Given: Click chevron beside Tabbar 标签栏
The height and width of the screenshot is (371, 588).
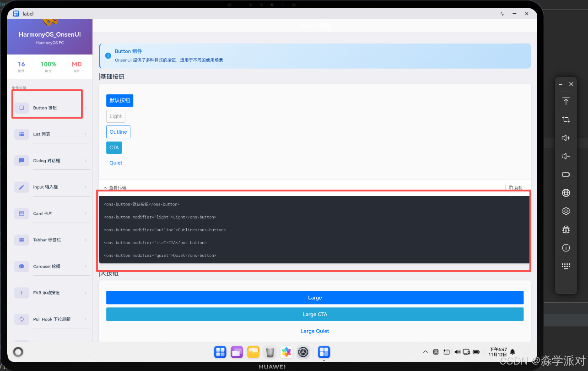Looking at the screenshot, I should click(x=86, y=240).
